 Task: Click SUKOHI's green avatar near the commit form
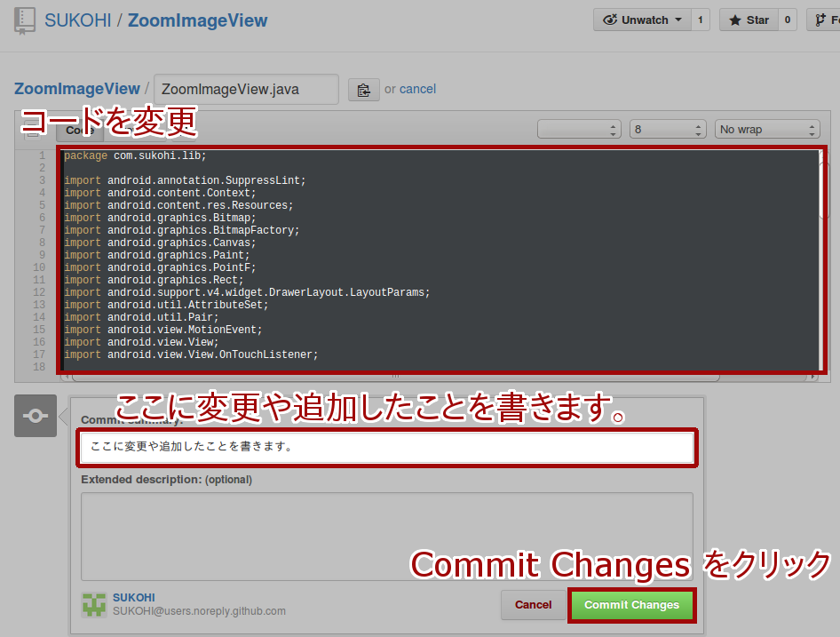(x=93, y=604)
